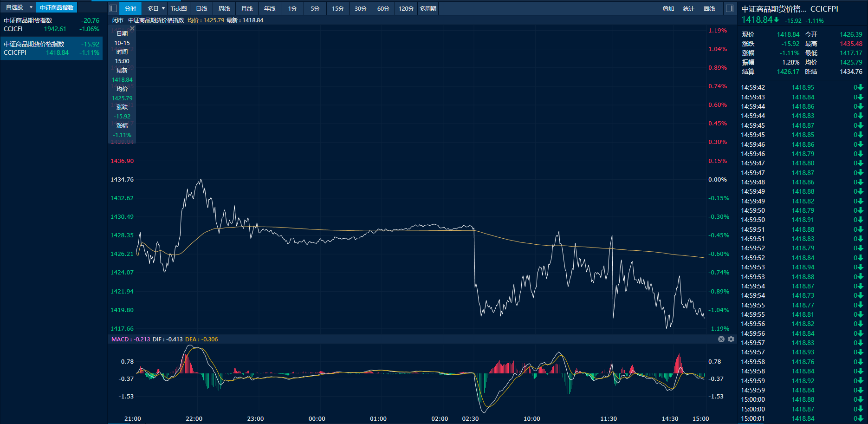Open the 多日 multi-day dropdown
868x424 pixels.
point(156,8)
